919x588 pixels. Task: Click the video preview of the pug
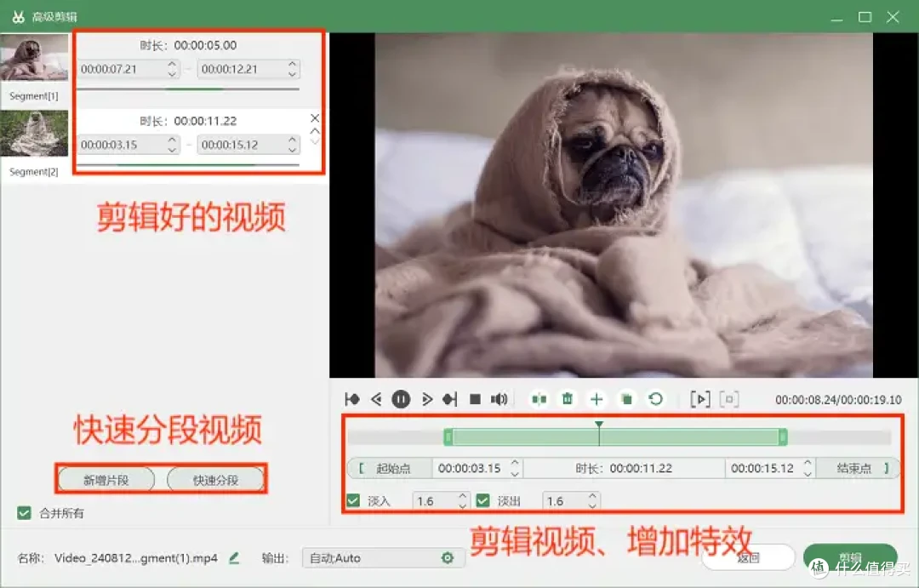624,204
